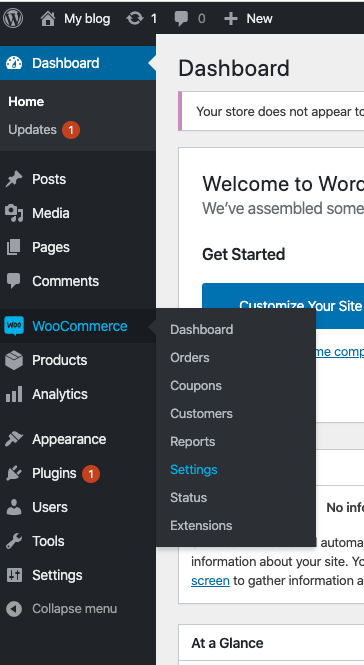Go to Home under Dashboard
The image size is (364, 665).
26,102
